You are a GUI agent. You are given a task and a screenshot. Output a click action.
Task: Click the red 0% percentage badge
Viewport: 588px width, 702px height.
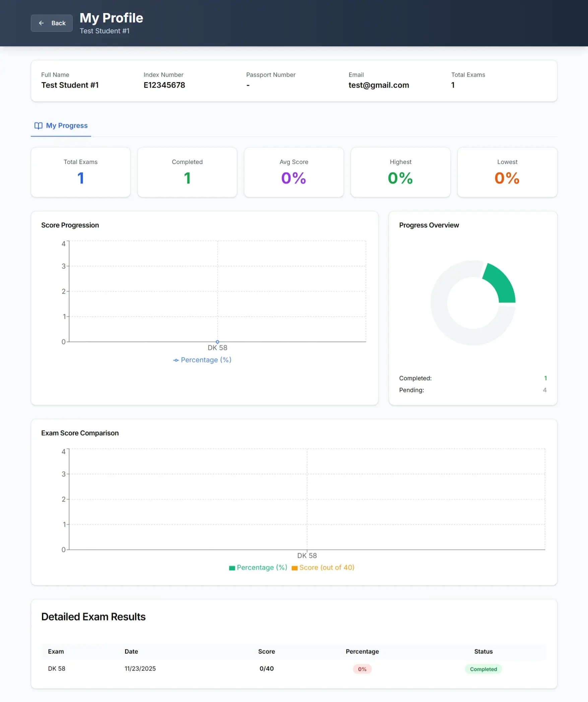point(362,669)
